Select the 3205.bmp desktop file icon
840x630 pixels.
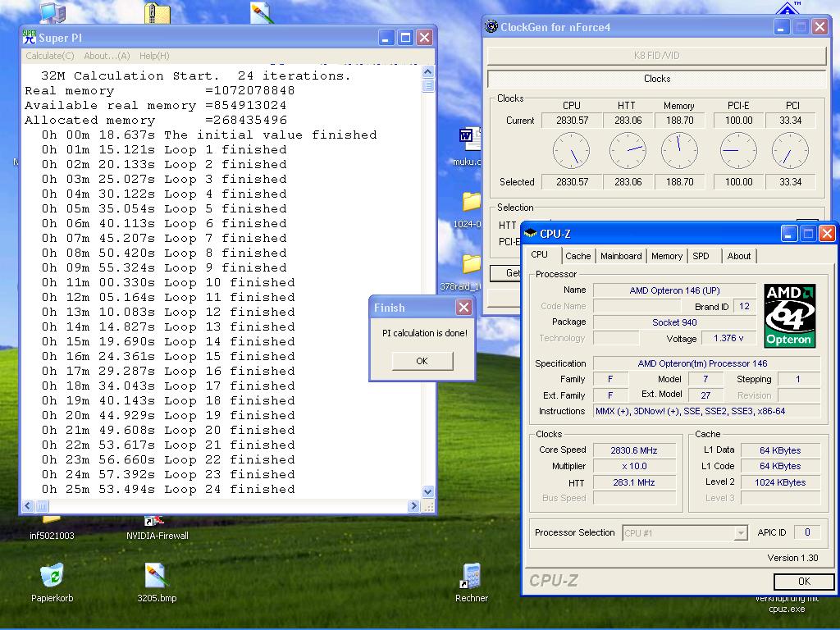click(x=156, y=576)
